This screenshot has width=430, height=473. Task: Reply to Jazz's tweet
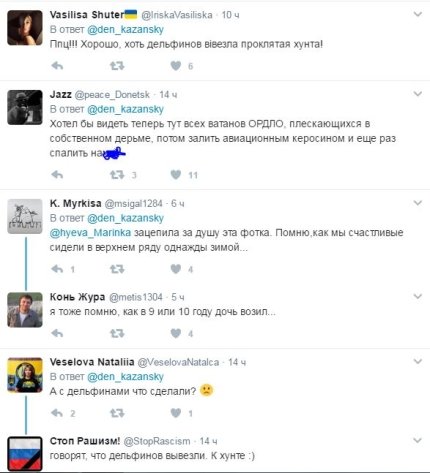pyautogui.click(x=57, y=175)
